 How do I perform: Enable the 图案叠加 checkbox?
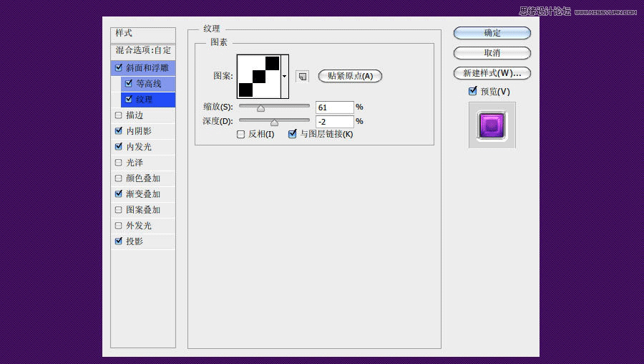(x=119, y=210)
